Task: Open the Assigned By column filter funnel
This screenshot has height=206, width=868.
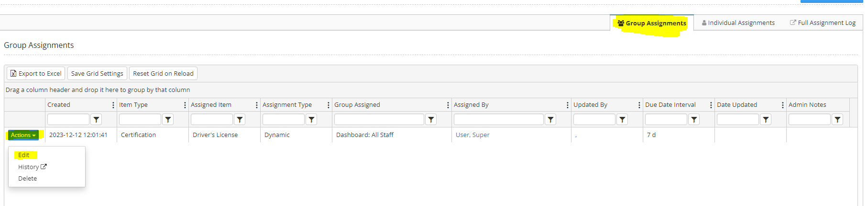Action: click(550, 119)
